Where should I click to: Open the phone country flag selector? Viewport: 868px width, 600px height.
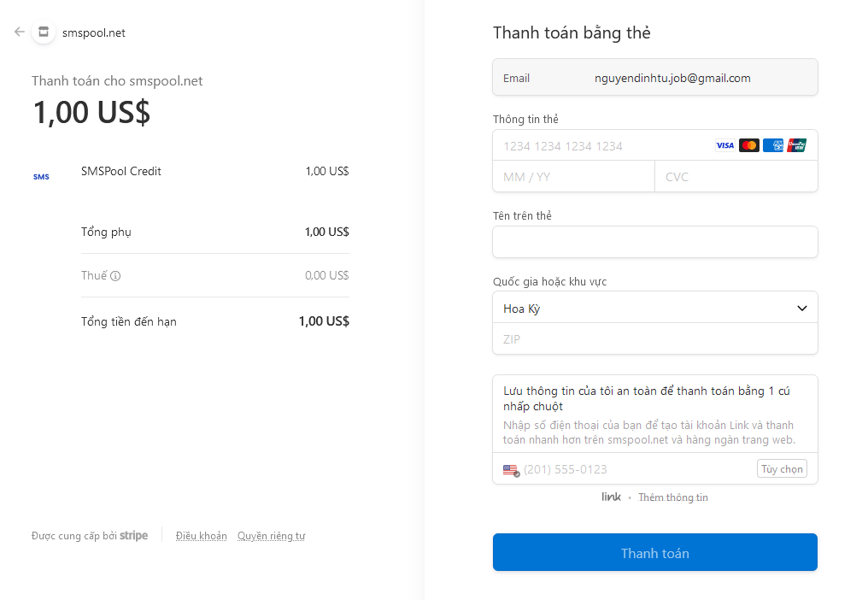pos(511,470)
